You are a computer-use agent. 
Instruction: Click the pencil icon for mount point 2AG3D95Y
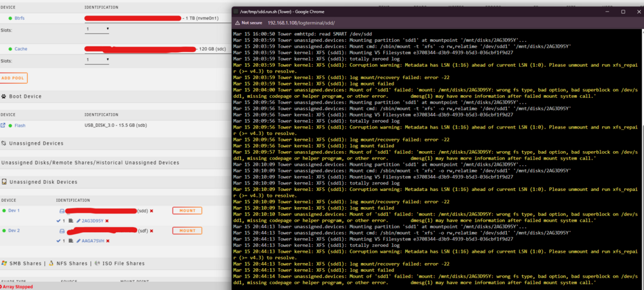(79, 221)
